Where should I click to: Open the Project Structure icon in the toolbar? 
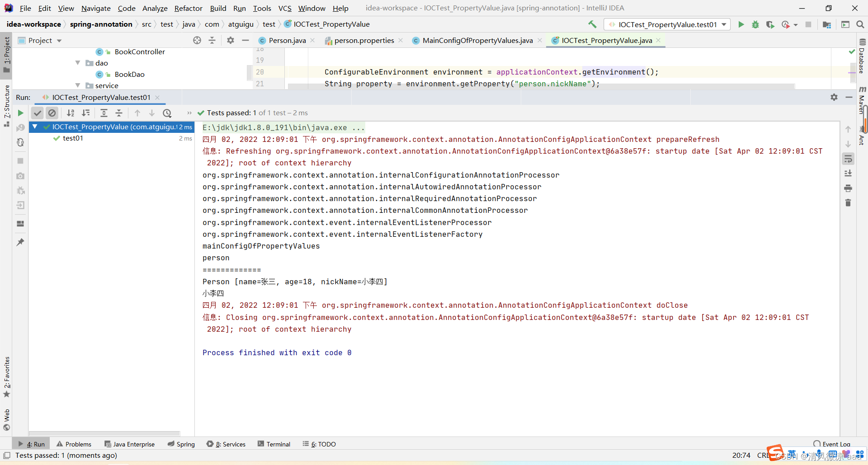click(x=827, y=24)
